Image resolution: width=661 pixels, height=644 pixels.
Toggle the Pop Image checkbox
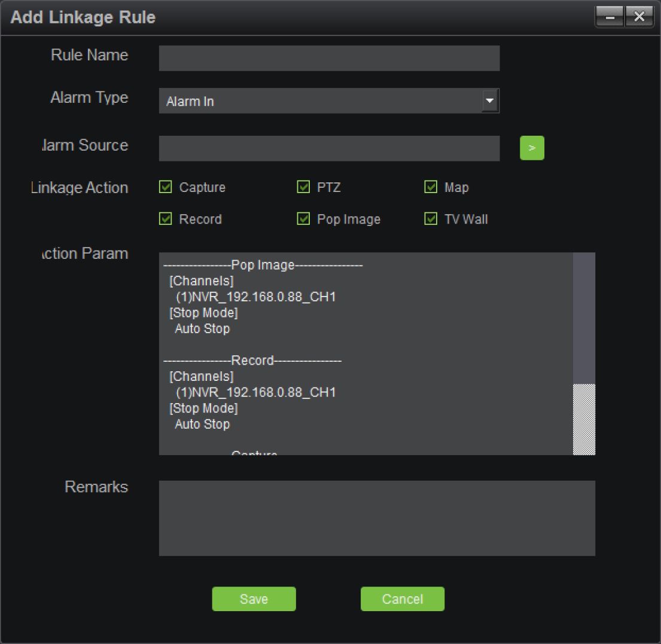[303, 219]
